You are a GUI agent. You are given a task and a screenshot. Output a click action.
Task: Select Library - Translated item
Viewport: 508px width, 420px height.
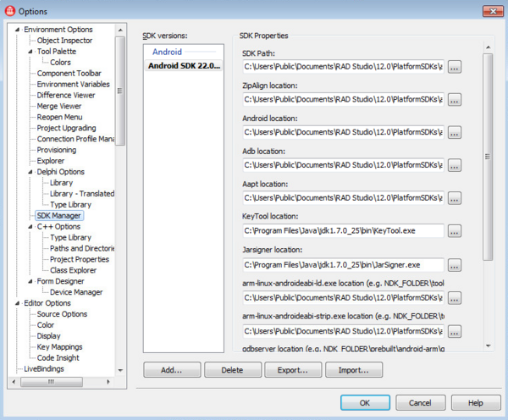82,194
